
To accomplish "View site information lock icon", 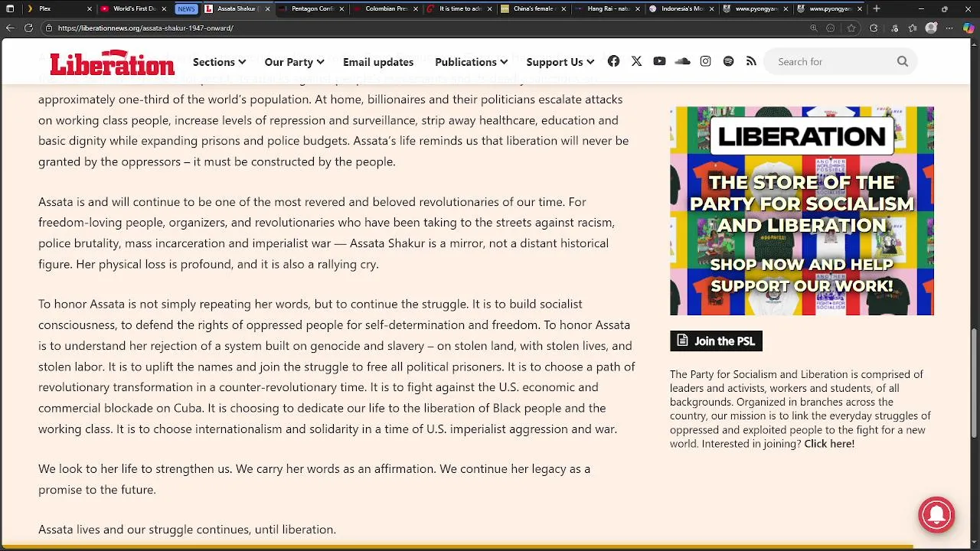I will 49,28.
